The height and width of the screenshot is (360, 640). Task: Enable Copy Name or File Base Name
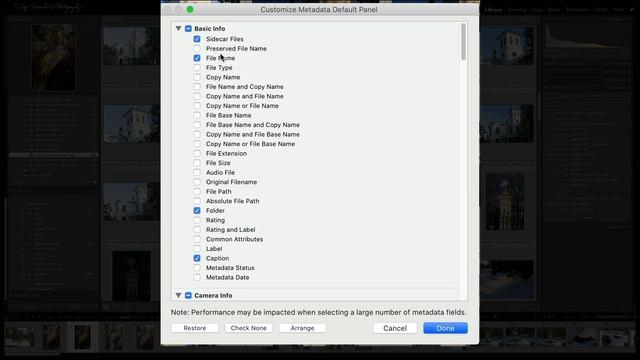(x=197, y=144)
